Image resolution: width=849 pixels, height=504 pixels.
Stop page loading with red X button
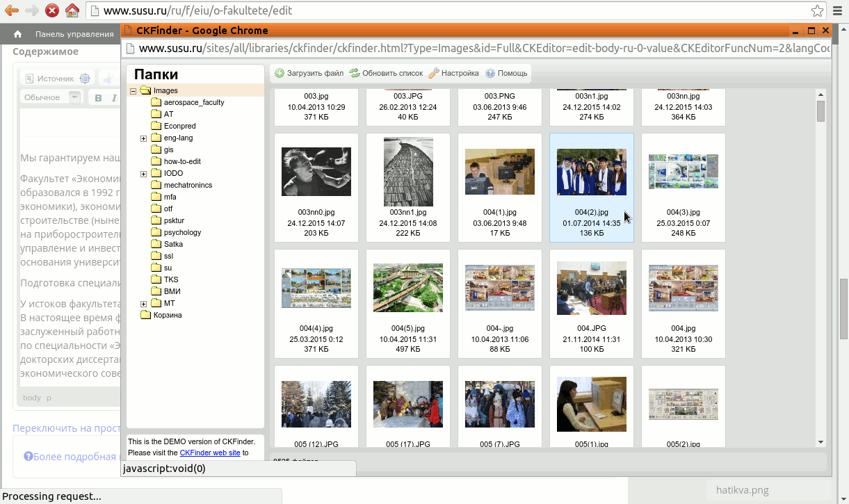coord(51,10)
